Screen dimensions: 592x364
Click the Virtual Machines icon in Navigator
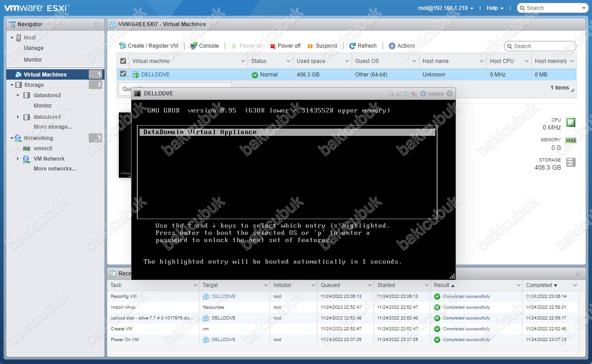pos(19,75)
